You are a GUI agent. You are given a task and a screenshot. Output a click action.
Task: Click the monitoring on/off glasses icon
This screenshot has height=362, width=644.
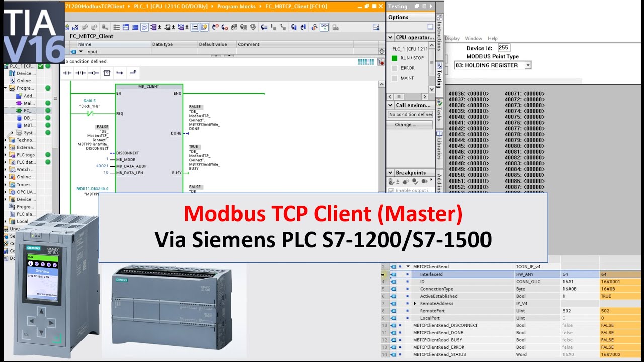[x=324, y=27]
